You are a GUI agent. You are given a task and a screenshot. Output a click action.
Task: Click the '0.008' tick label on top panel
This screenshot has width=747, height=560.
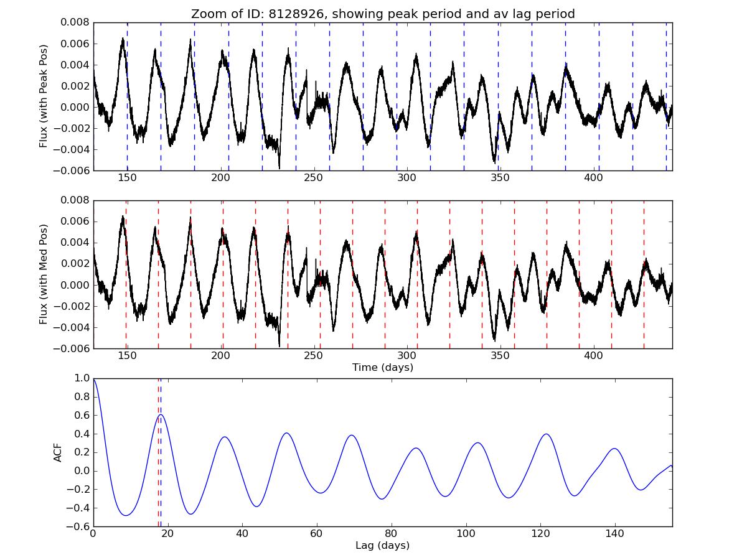pyautogui.click(x=75, y=22)
